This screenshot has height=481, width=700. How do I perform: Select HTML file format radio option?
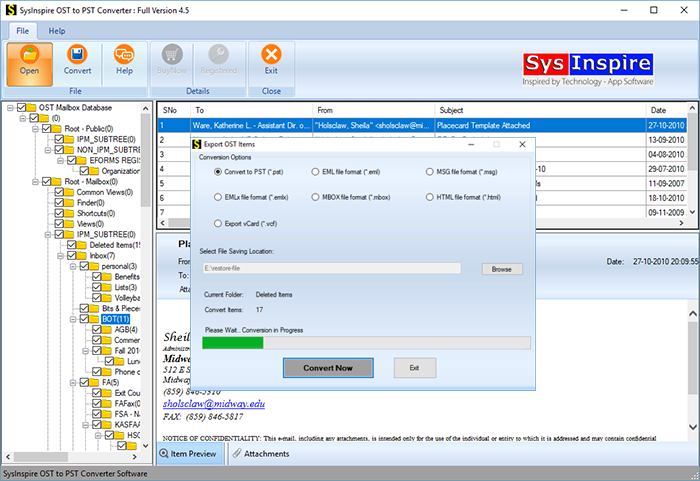tap(429, 197)
